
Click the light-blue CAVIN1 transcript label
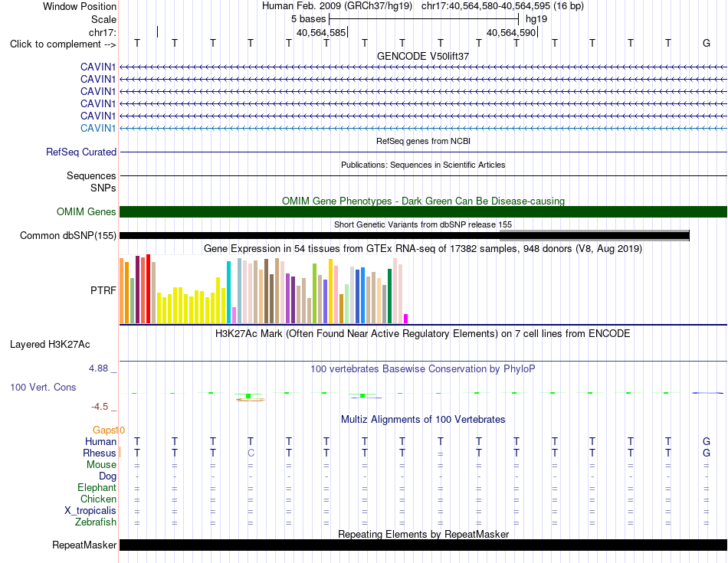point(98,128)
